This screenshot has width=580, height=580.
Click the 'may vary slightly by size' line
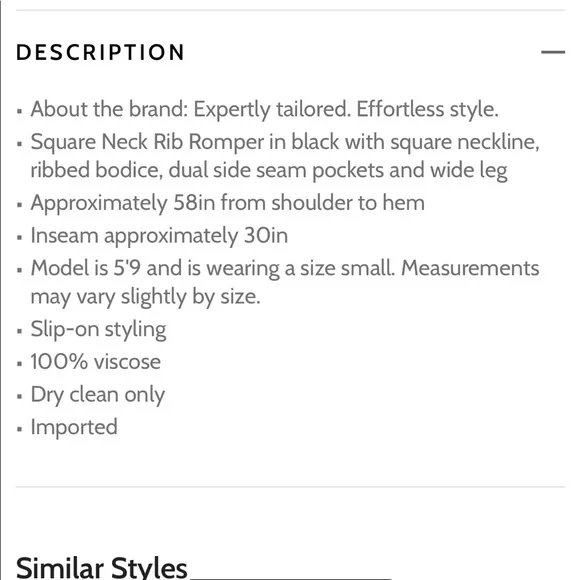coord(145,297)
